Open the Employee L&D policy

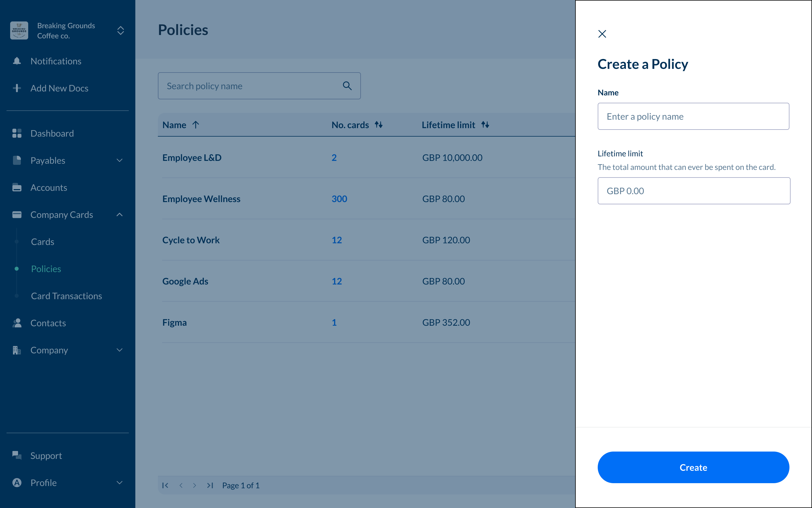point(192,157)
